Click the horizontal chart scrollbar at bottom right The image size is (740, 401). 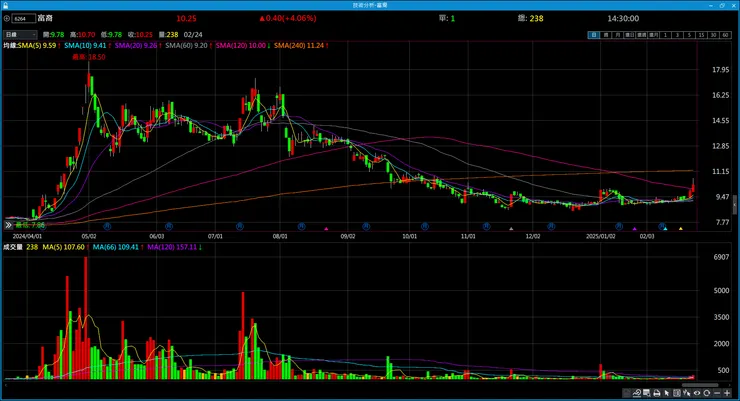[700, 385]
